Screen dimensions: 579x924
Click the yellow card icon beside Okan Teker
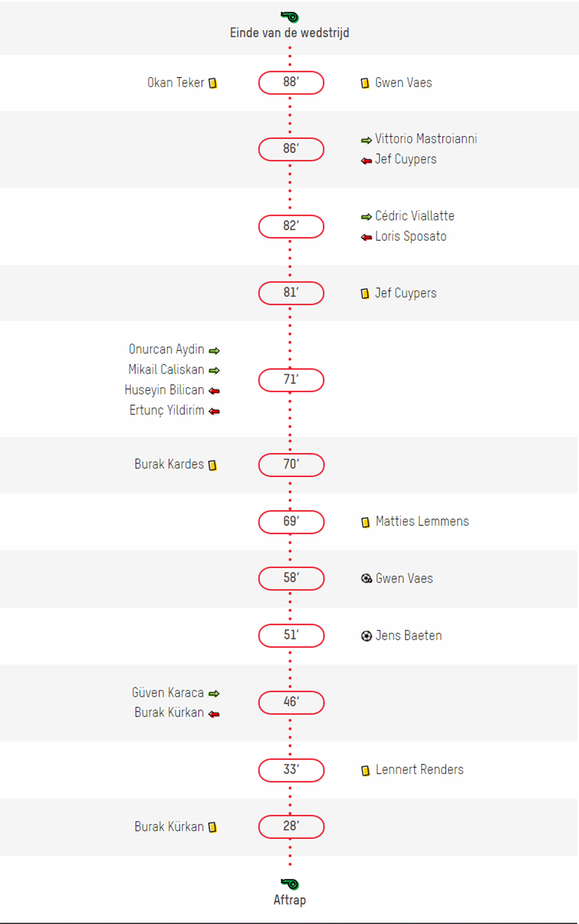213,83
